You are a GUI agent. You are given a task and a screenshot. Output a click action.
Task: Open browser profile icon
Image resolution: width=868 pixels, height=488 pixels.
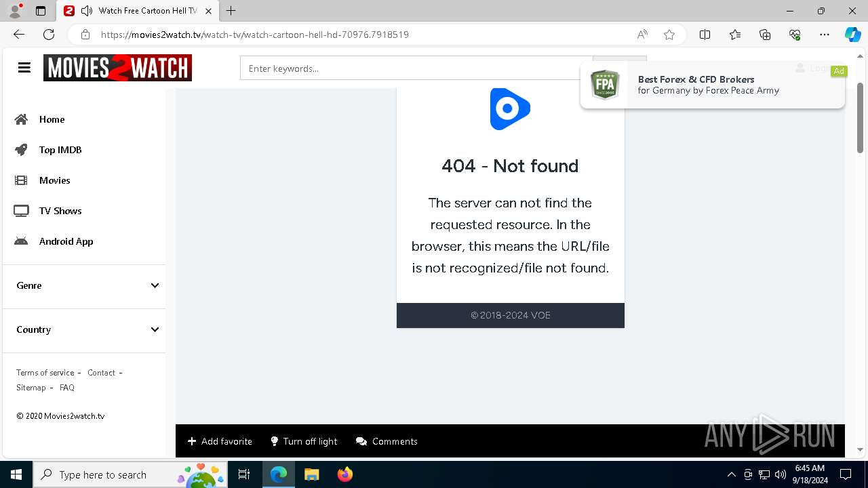[x=15, y=11]
